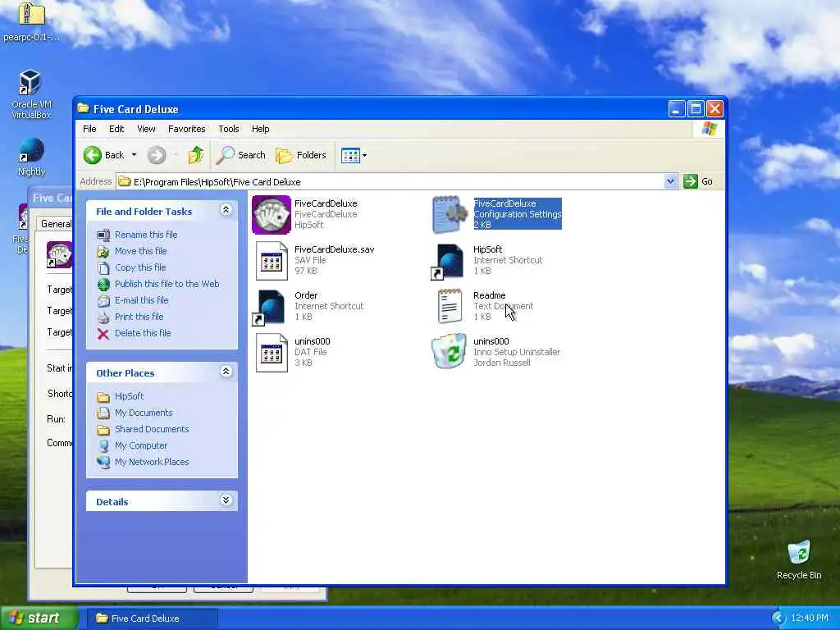Image resolution: width=840 pixels, height=630 pixels.
Task: Select the unins000 Inno Setup Uninstaller icon
Action: coord(449,351)
